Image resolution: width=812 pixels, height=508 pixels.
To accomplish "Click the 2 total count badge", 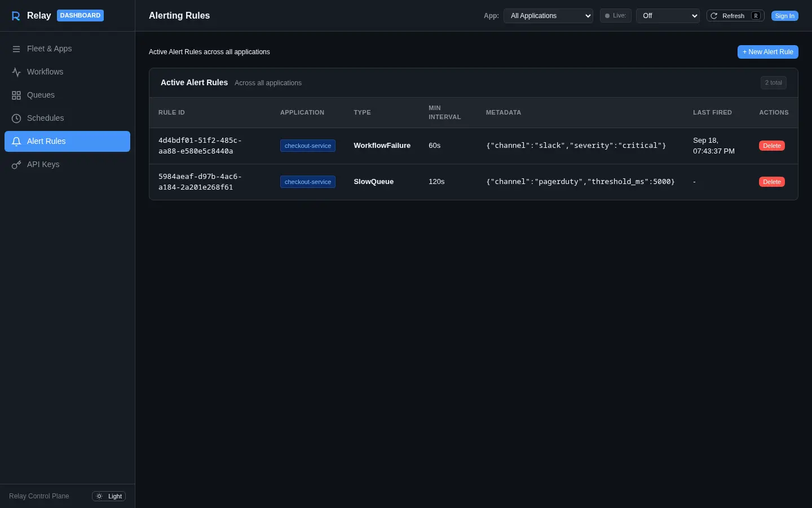I will 773,83.
